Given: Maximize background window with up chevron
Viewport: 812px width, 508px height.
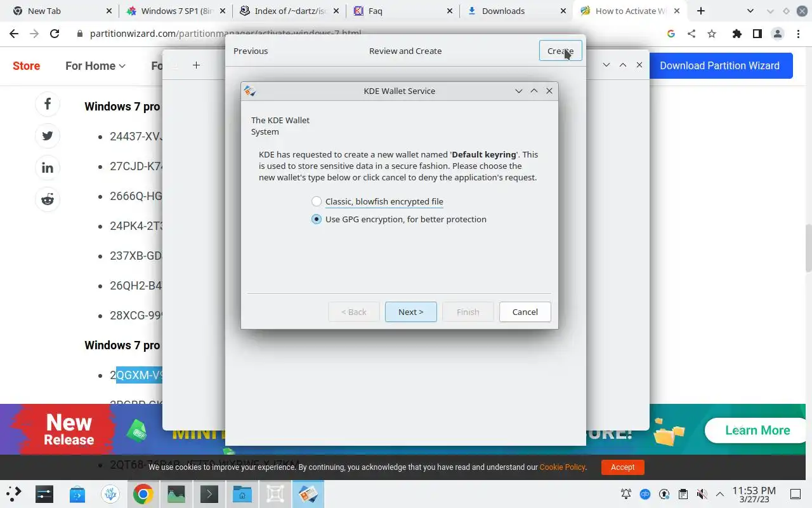Looking at the screenshot, I should coord(623,65).
